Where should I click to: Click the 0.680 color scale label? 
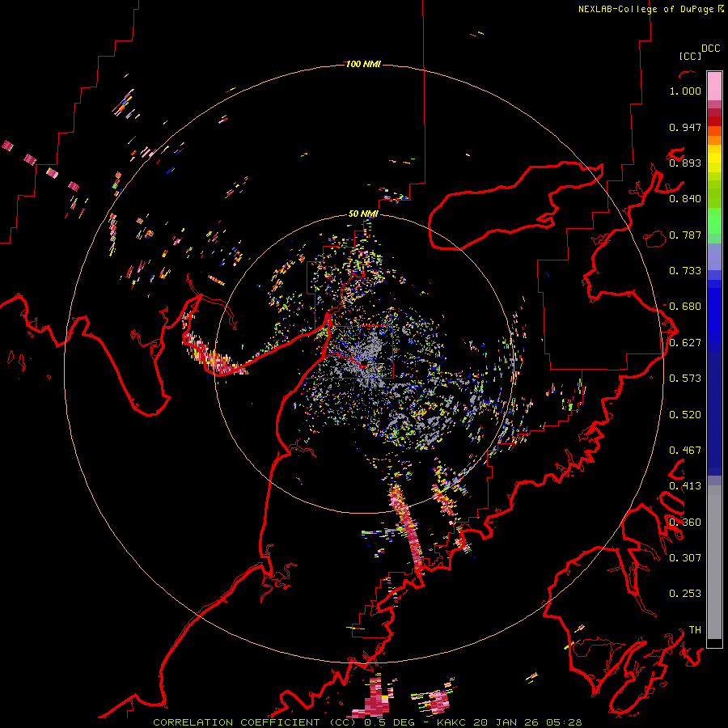click(x=685, y=307)
